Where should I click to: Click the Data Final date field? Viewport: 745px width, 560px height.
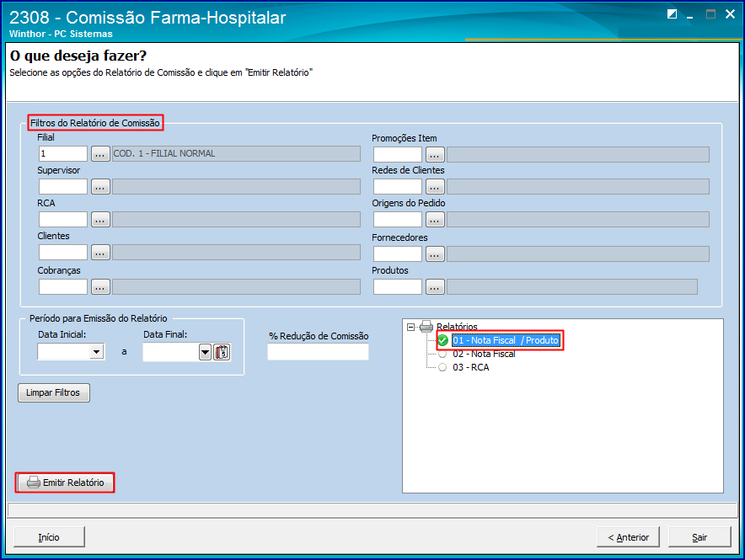click(x=171, y=352)
